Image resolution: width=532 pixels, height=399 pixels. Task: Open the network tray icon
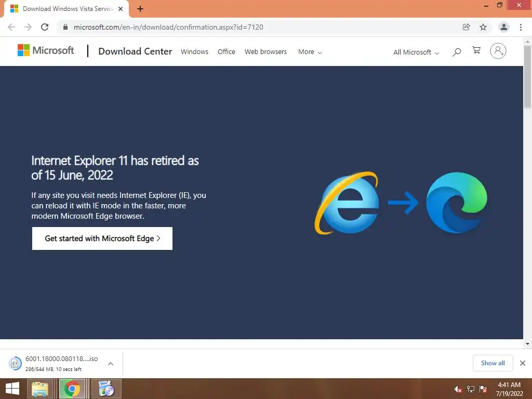[x=471, y=389]
